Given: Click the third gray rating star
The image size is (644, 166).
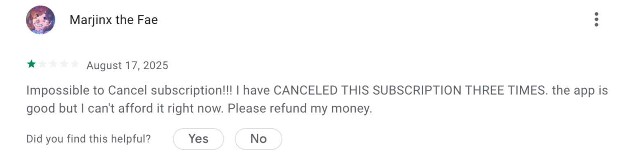Looking at the screenshot, I should coord(53,64).
